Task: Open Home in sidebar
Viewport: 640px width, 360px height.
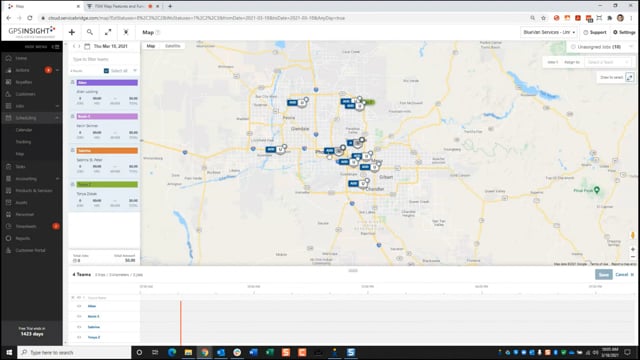Action: (21, 58)
